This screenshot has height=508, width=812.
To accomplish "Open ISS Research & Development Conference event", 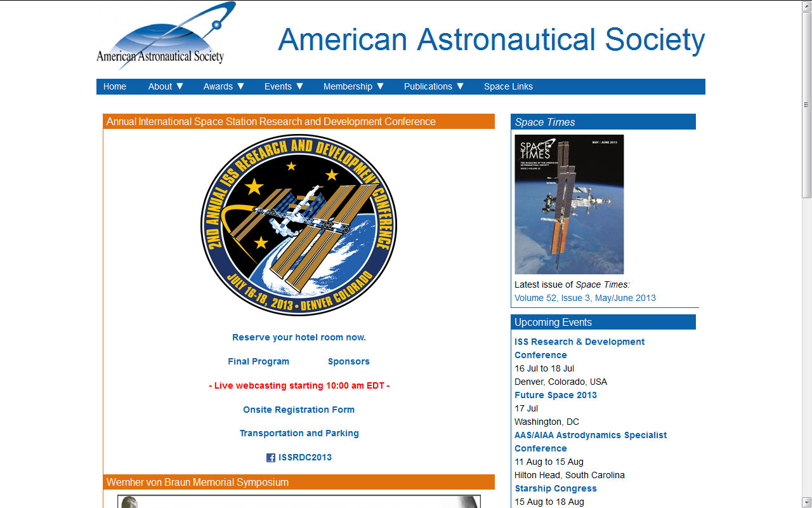I will coord(579,348).
